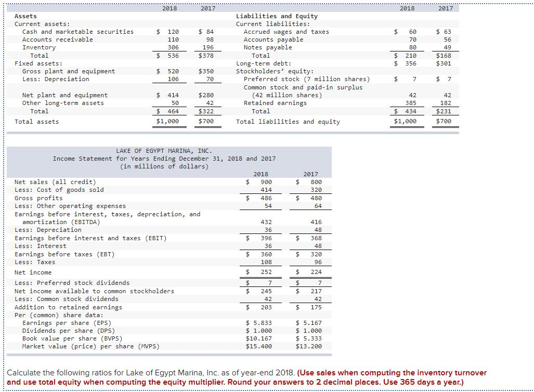Viewport: 534px width, 392px height.
Task: Click 'Common stock and paid-in surplus' label
Action: pos(303,87)
